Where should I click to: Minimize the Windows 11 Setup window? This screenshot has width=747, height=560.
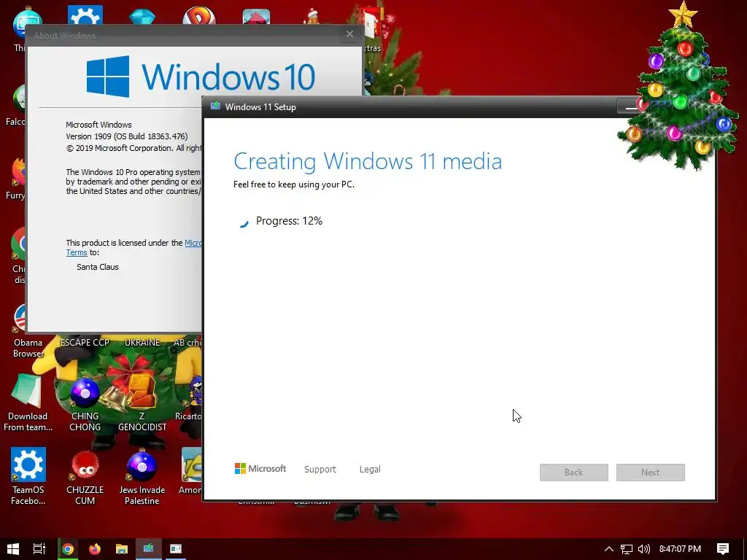630,108
